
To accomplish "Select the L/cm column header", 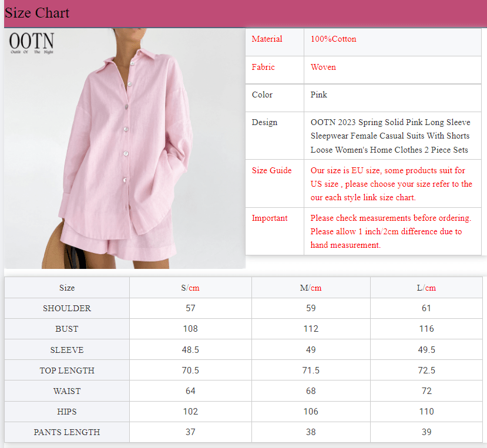I will [x=426, y=287].
